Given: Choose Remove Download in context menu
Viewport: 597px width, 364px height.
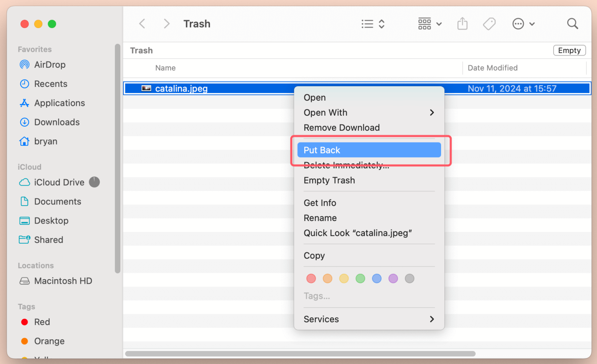Looking at the screenshot, I should click(369, 128).
